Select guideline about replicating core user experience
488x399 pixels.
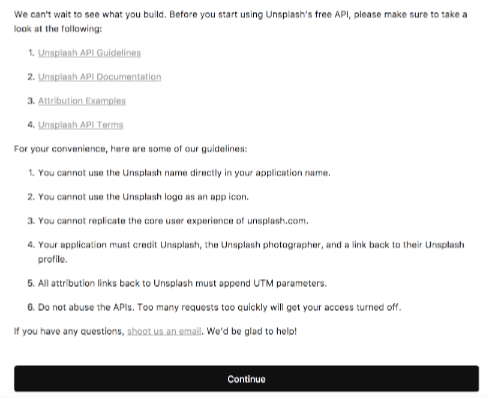click(x=173, y=221)
